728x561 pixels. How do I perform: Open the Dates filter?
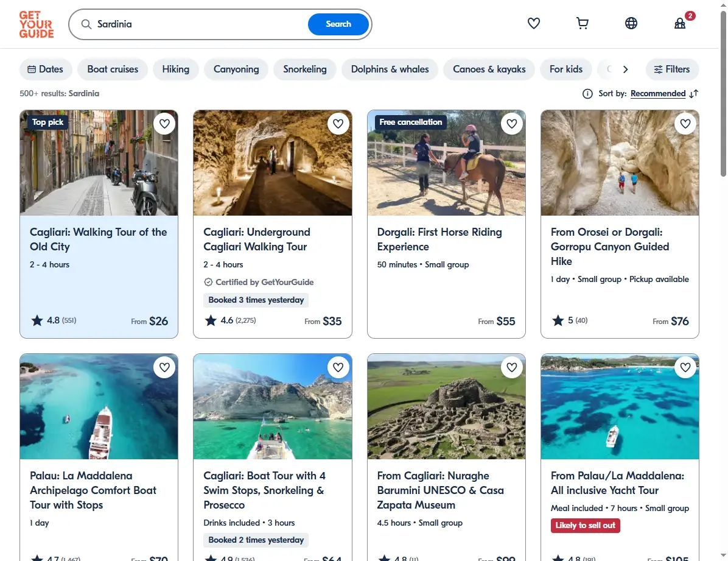coord(46,69)
